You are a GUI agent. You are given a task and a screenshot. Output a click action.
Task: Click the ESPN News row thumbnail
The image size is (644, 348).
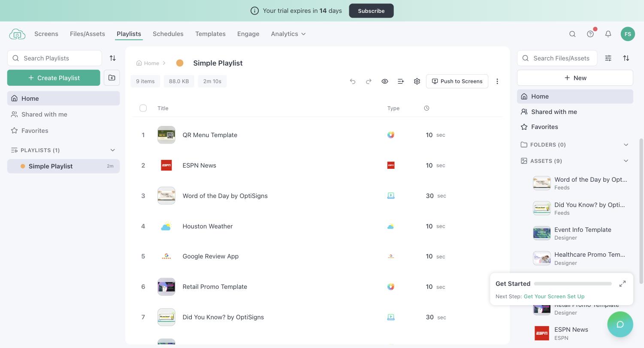[166, 165]
